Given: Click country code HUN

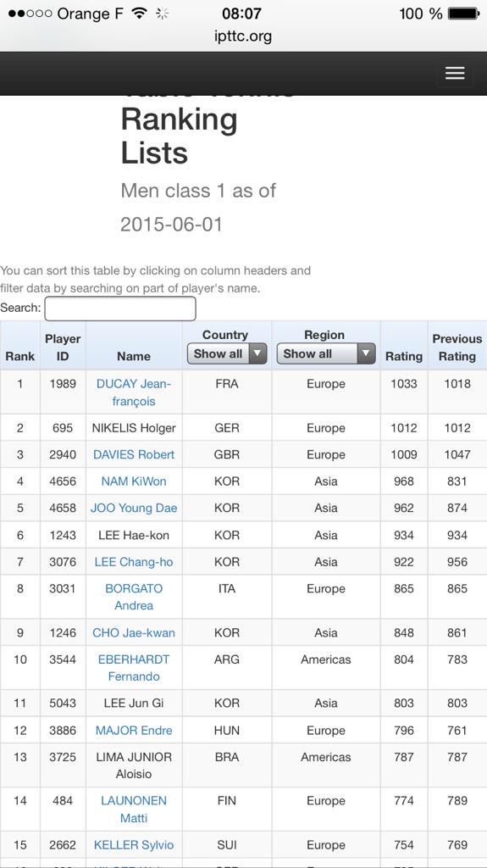Looking at the screenshot, I should pyautogui.click(x=227, y=730).
